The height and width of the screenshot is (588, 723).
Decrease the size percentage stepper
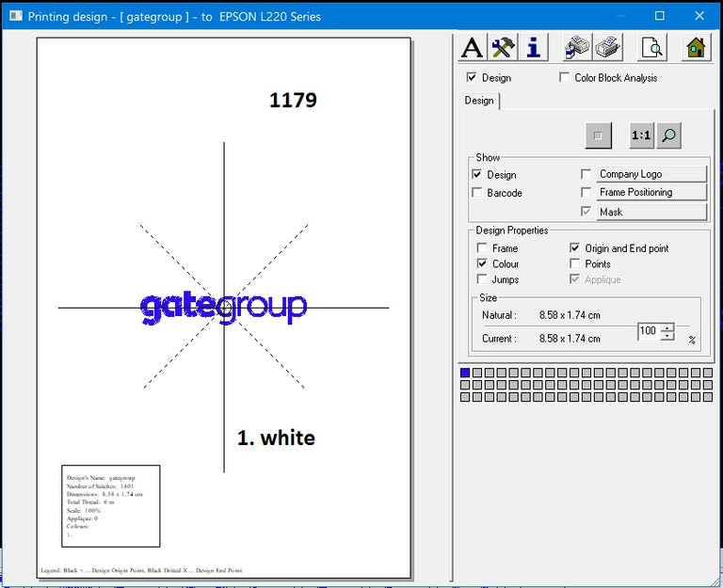click(667, 336)
